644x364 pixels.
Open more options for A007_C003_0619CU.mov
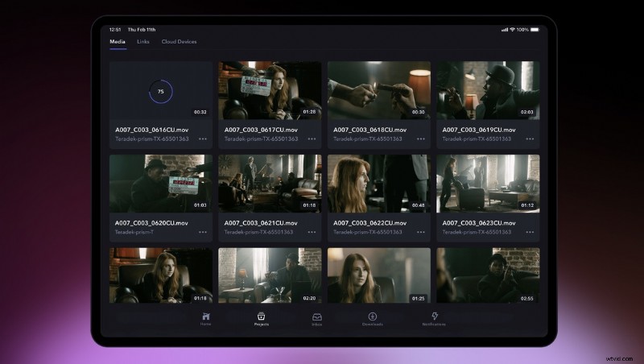point(530,139)
